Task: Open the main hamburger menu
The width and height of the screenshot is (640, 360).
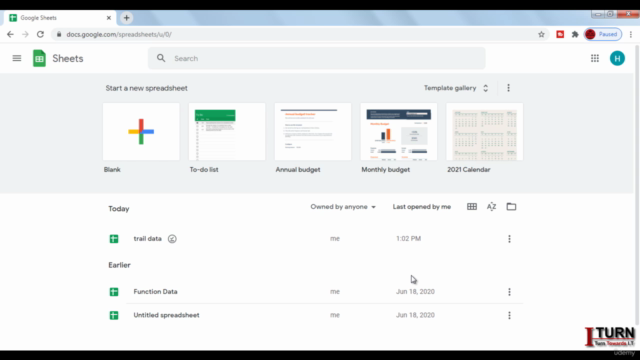Action: tap(17, 58)
